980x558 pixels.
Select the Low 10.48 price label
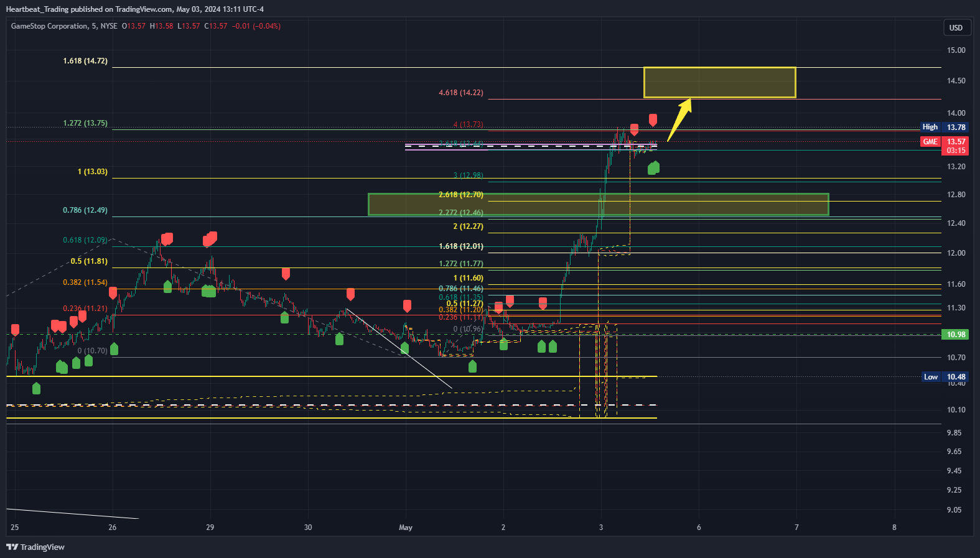tap(945, 377)
